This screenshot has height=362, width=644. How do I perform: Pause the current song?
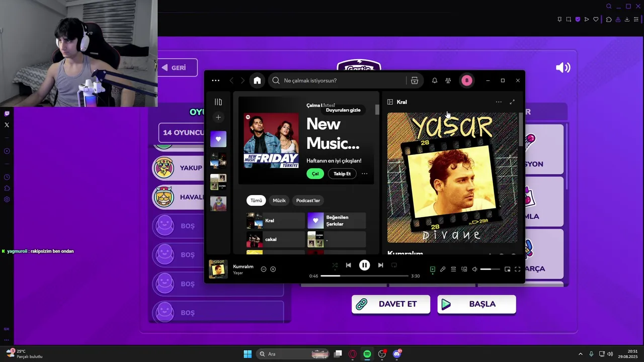coord(365,265)
